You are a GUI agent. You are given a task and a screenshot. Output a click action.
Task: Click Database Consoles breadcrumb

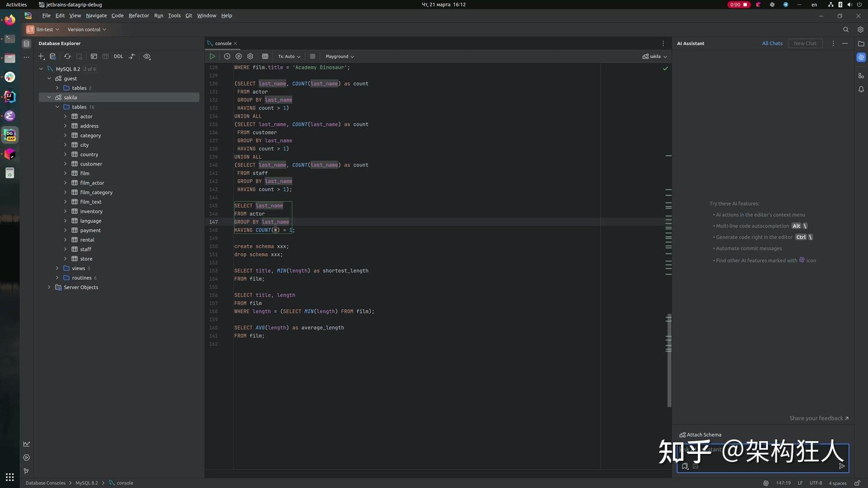(x=45, y=483)
